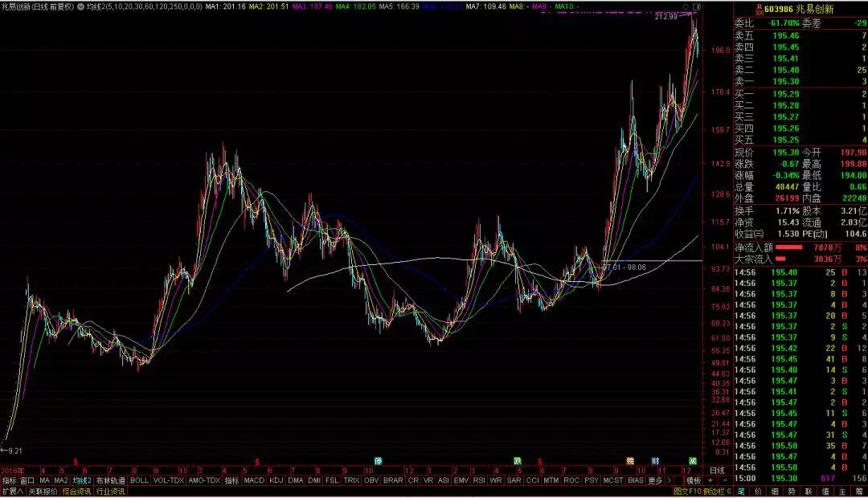This screenshot has width=868, height=498.
Task: Click the R 300 badge beside the stock code
Action: point(759,9)
